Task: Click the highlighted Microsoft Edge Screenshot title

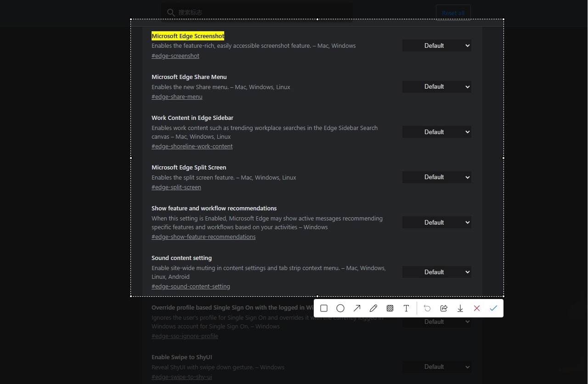Action: click(x=188, y=36)
